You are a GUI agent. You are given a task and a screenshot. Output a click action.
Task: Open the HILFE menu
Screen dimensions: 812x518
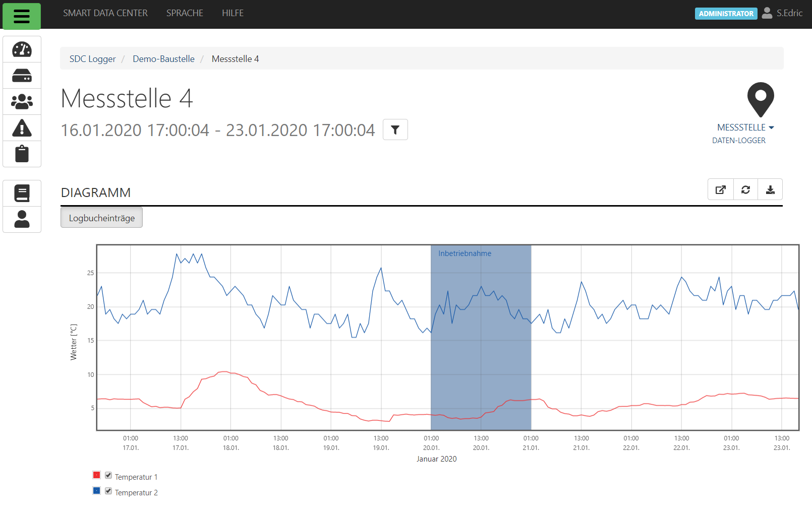[x=233, y=13]
